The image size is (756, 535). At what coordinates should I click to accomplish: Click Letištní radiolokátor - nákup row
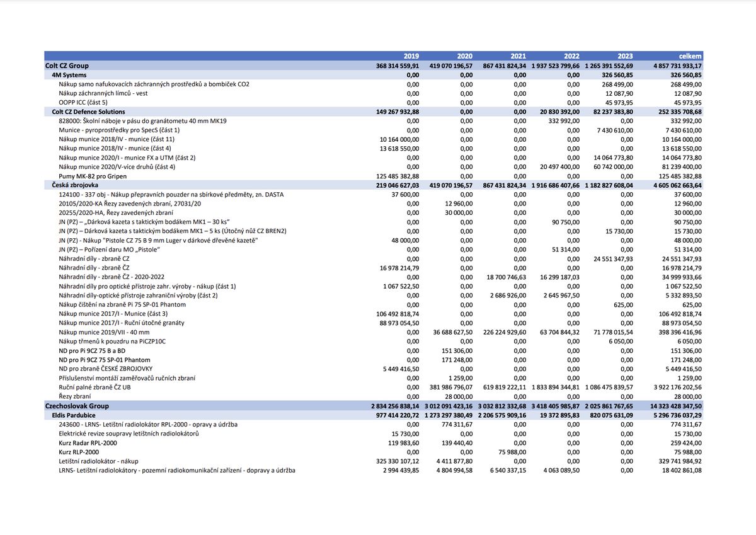click(374, 461)
